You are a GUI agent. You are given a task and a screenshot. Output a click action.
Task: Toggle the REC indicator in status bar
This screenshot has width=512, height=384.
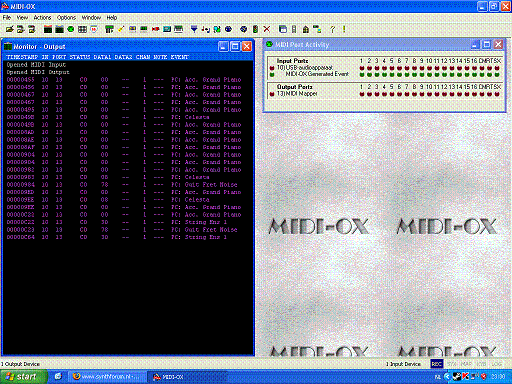click(437, 364)
